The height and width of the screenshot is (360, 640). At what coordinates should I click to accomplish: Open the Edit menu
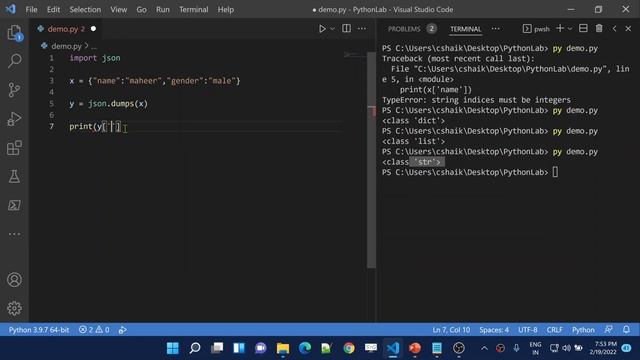point(53,9)
